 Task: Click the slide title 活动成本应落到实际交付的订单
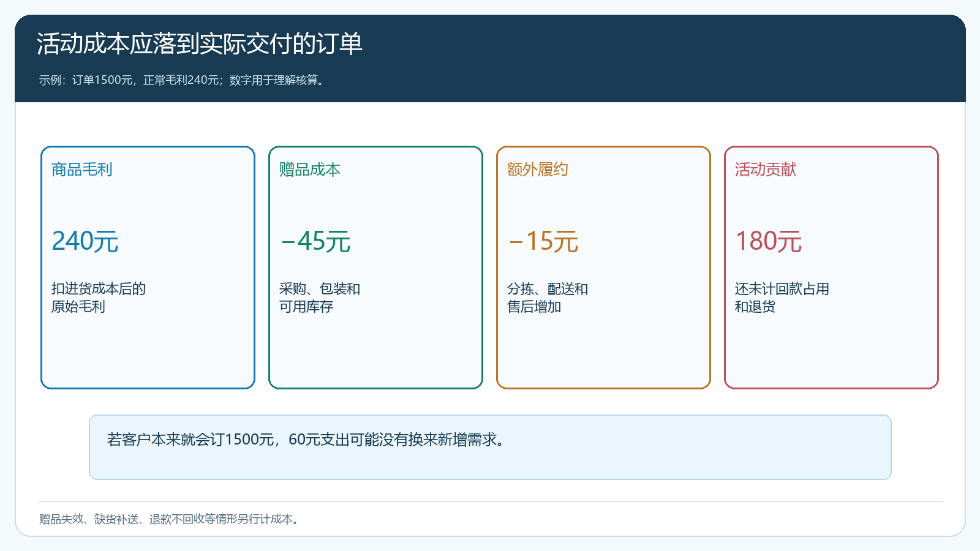click(x=200, y=44)
